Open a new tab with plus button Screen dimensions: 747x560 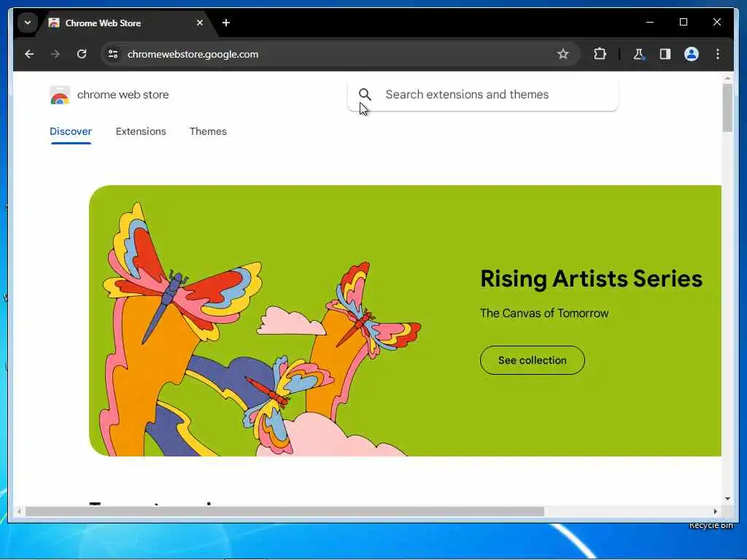click(x=226, y=23)
